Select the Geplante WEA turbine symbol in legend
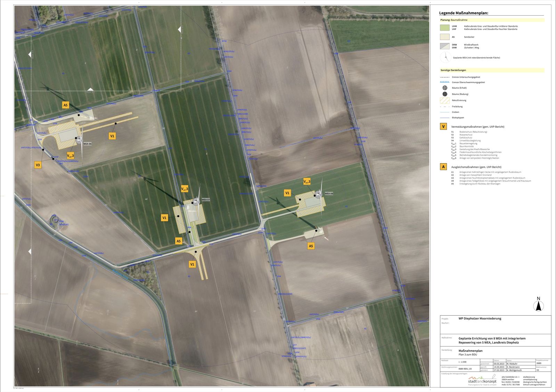The width and height of the screenshot is (556, 392). (x=445, y=57)
